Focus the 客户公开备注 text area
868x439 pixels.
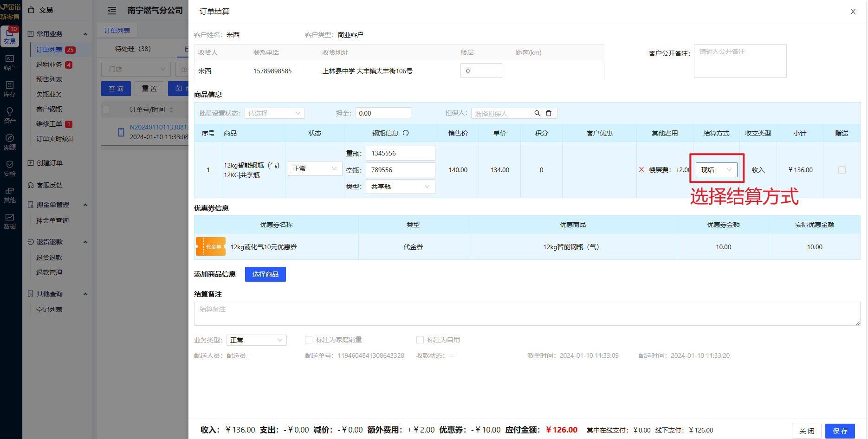(x=740, y=61)
